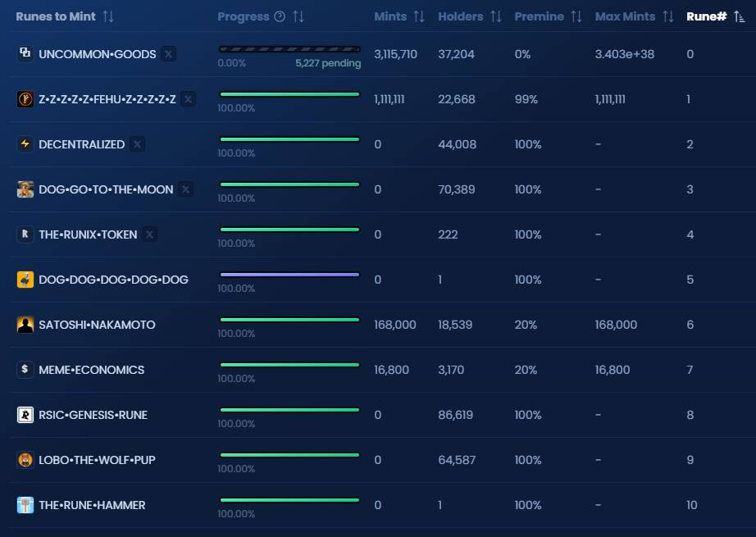
Task: Click the Progress column header label
Action: (243, 16)
